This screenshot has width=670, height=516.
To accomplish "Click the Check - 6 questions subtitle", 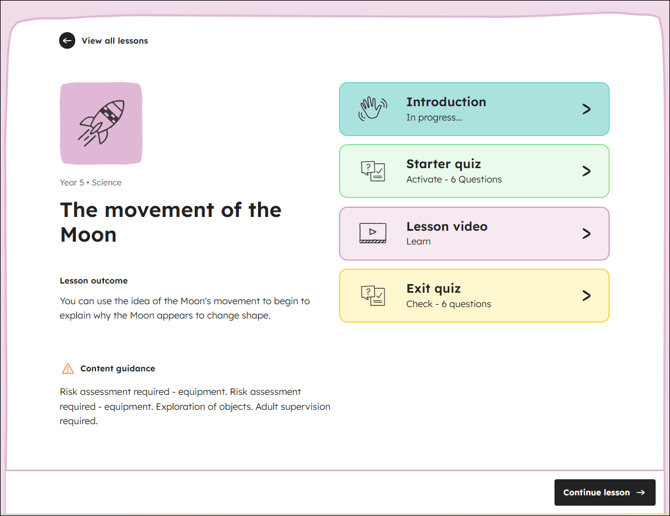I will 448,304.
